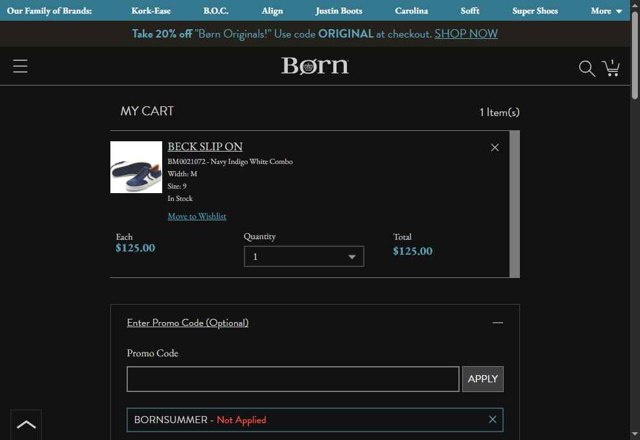This screenshot has width=640, height=440.
Task: Open Sofft brand link
Action: [470, 11]
